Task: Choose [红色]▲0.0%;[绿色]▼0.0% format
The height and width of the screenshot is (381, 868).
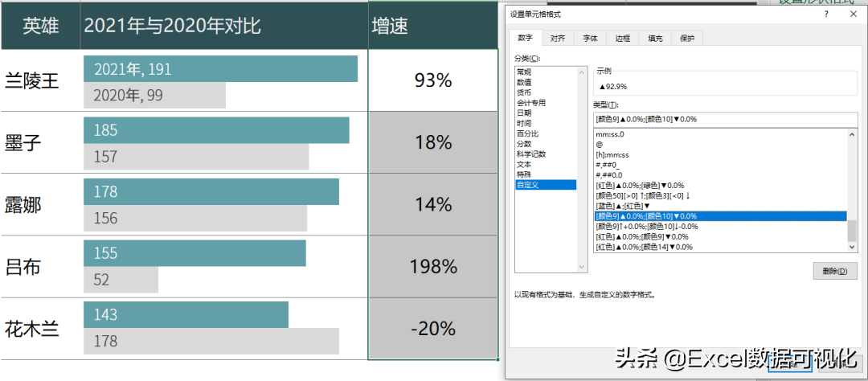Action: pyautogui.click(x=720, y=186)
